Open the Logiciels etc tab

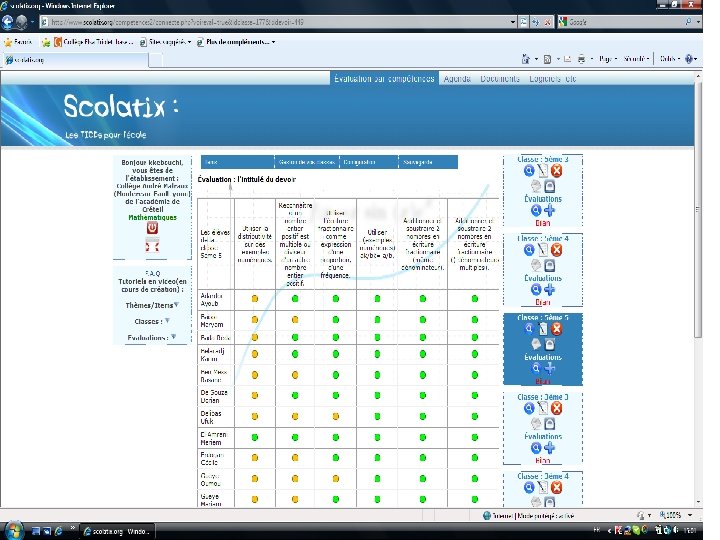point(552,79)
